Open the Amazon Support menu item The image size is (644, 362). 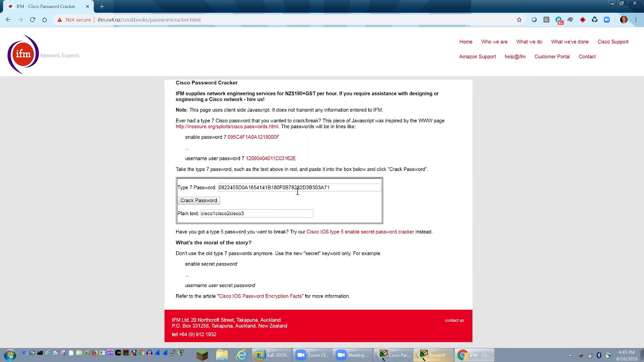(x=477, y=56)
